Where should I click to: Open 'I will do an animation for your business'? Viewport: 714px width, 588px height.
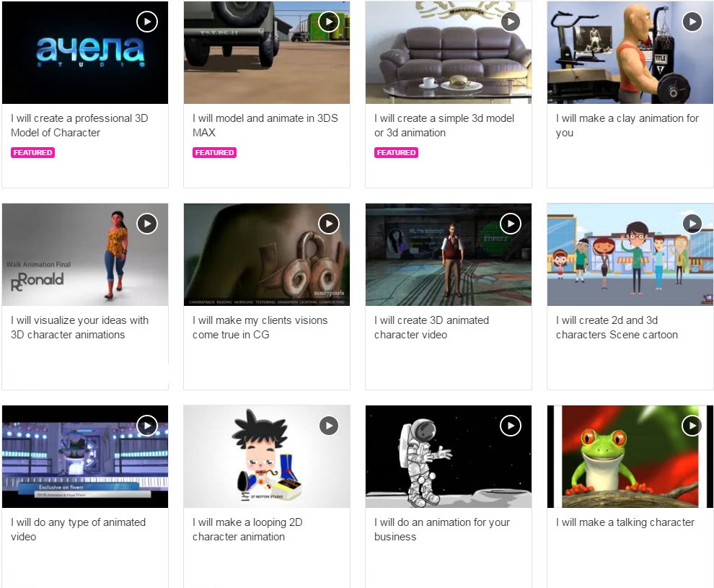tap(442, 530)
